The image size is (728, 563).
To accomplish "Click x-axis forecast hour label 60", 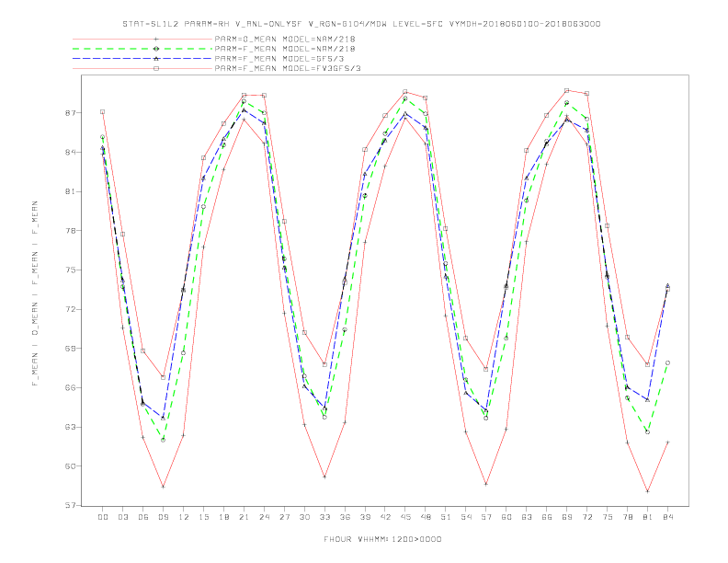I will pyautogui.click(x=506, y=517).
